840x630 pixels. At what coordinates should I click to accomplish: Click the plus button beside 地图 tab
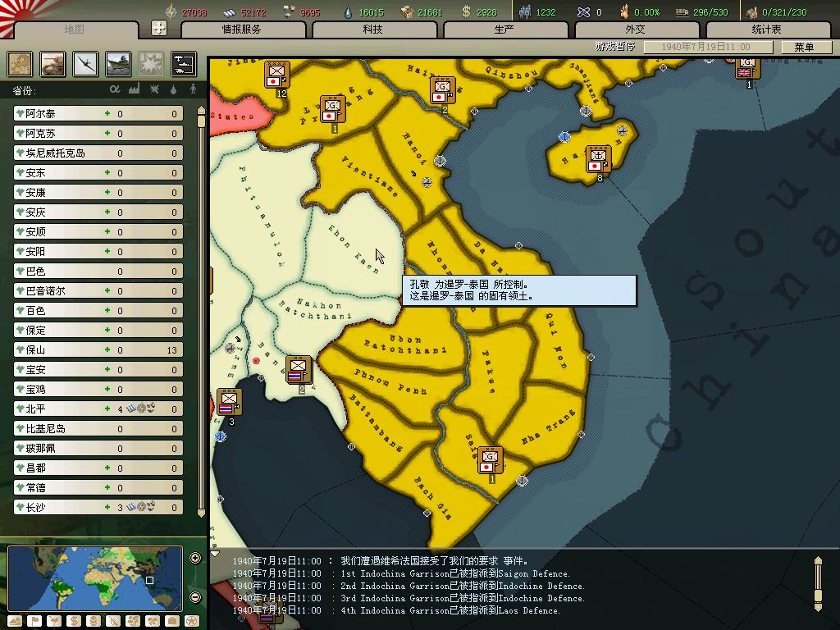point(158,28)
